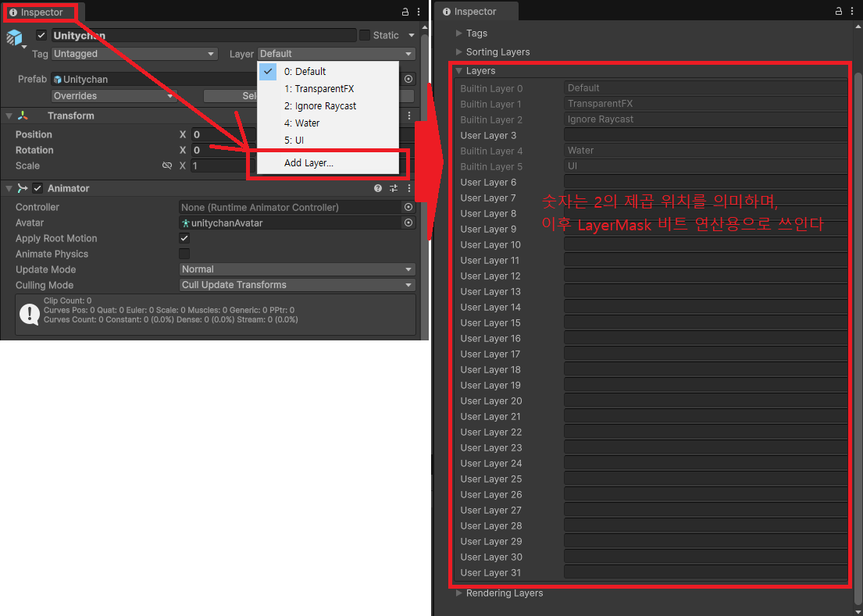Click the User Layer 31 name field
Viewport: 863px width, 616px height.
(705, 572)
